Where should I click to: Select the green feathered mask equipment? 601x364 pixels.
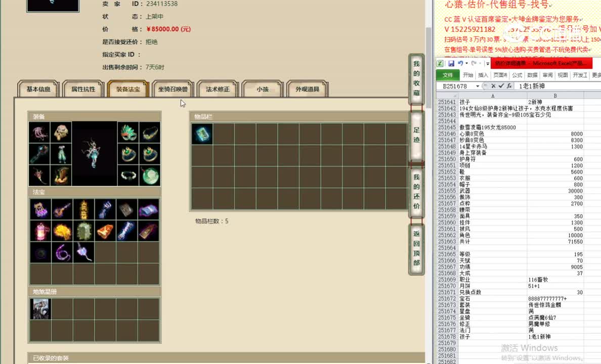[128, 132]
